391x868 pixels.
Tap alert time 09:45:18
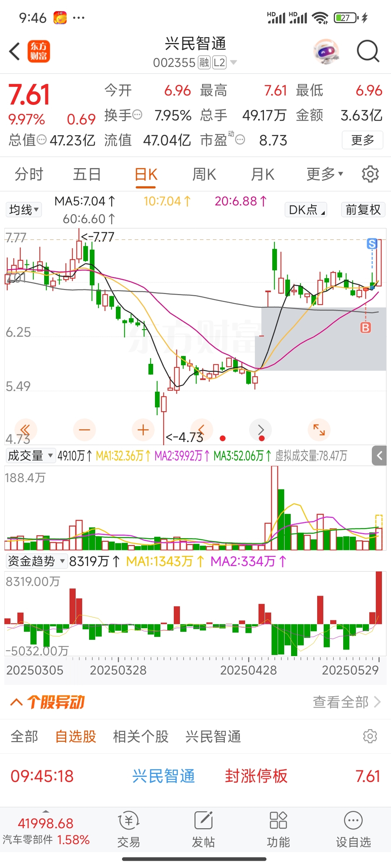(42, 776)
